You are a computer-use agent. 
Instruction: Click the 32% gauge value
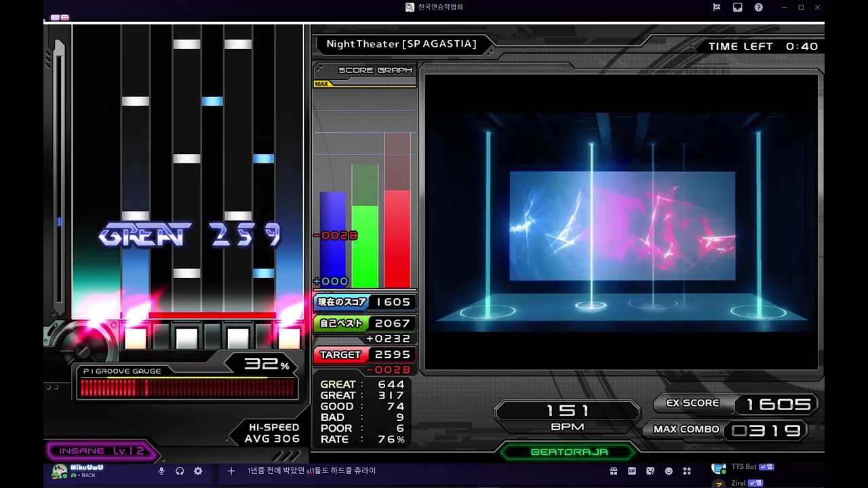(x=267, y=365)
